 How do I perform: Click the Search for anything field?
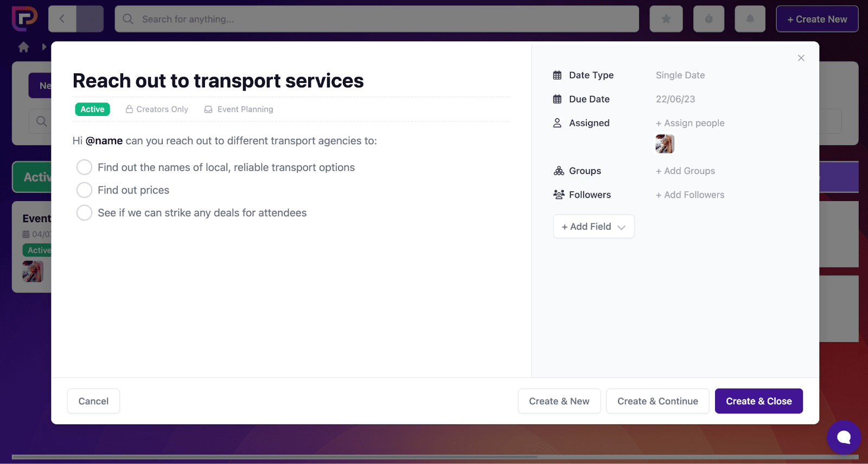pos(376,19)
